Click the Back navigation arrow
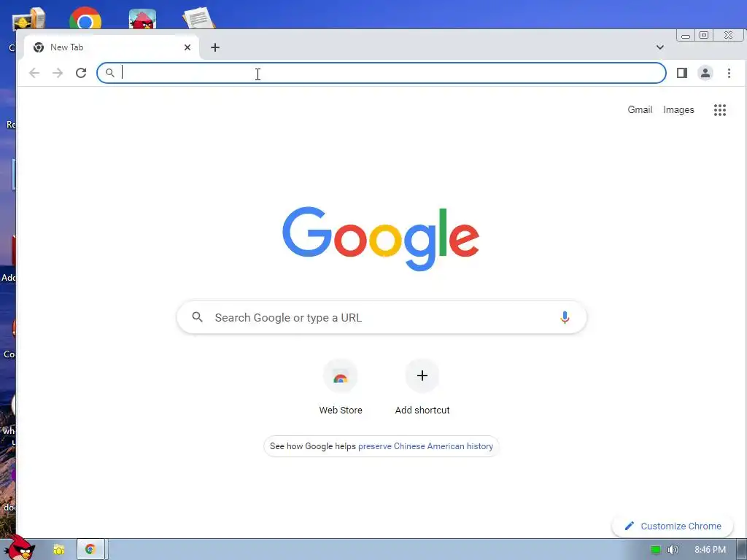Viewport: 747px width, 560px height. [x=34, y=73]
